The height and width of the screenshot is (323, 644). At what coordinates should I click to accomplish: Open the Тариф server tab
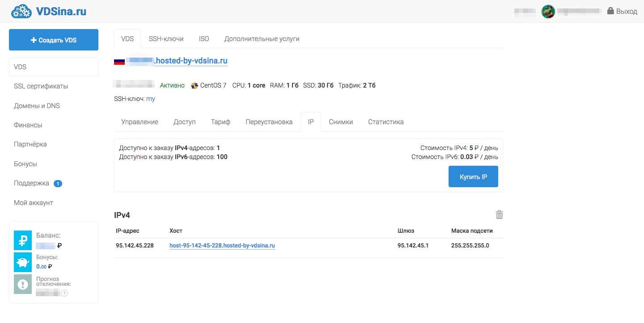pos(220,122)
